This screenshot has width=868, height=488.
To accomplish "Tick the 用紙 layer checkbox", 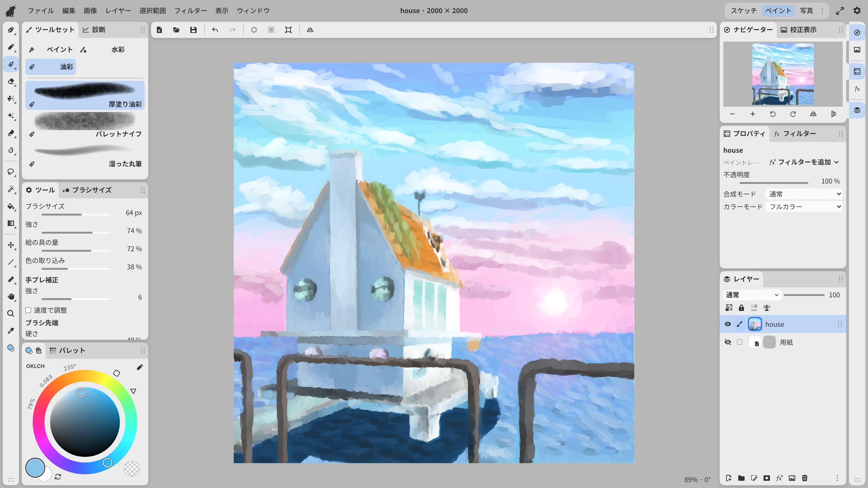I will [740, 342].
